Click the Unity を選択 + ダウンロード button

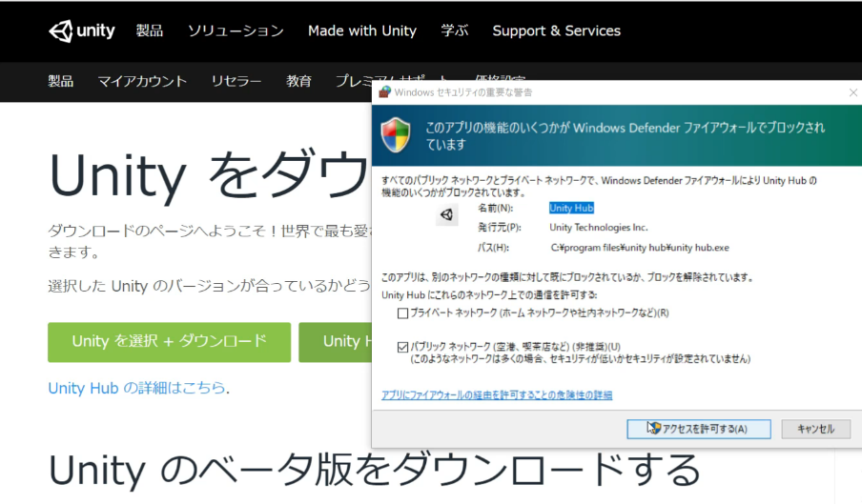tap(170, 342)
